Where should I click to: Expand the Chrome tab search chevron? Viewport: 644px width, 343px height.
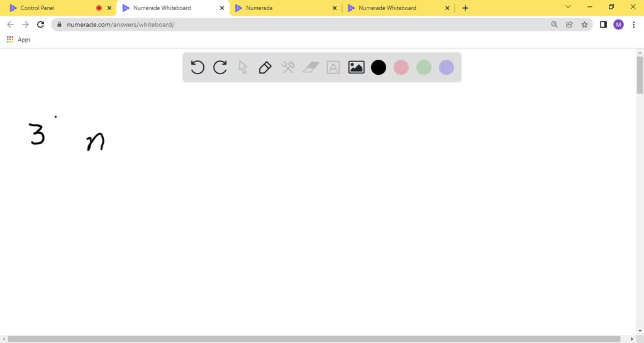pos(568,7)
